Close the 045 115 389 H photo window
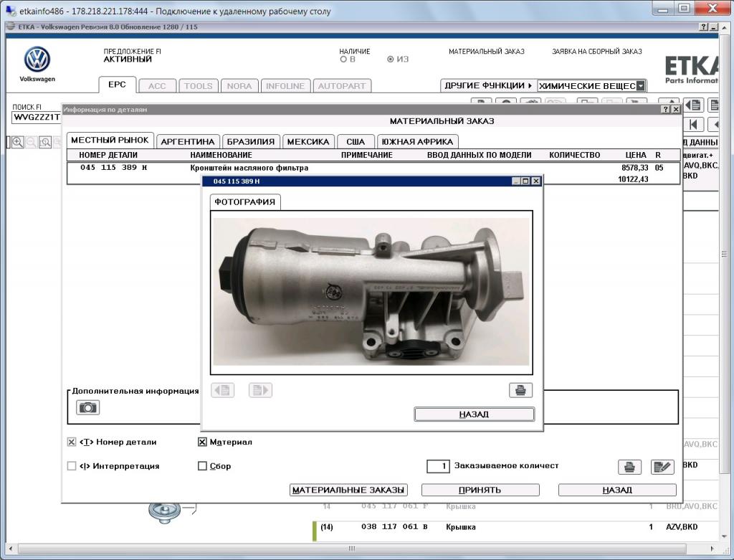Screen dimensions: 734x560 pos(536,181)
